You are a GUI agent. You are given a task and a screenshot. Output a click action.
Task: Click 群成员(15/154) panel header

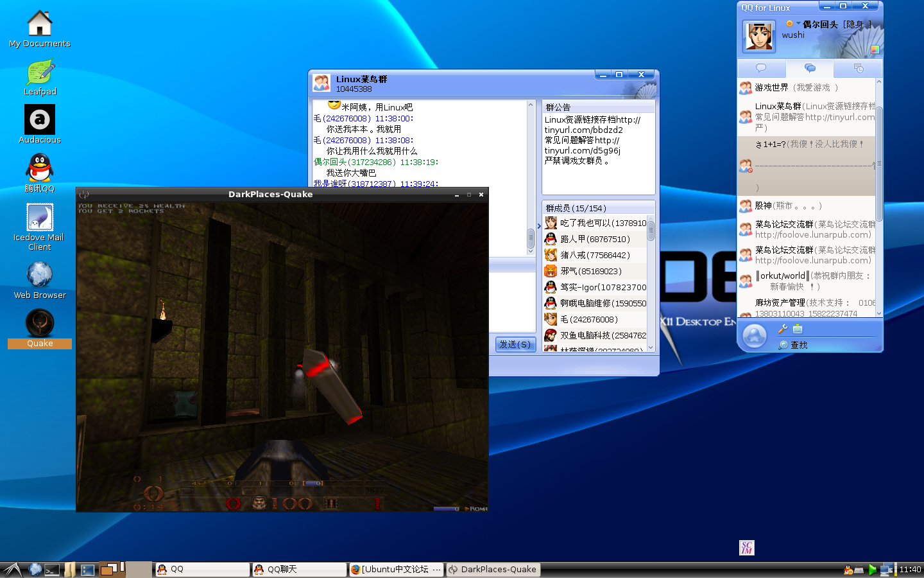tap(598, 208)
